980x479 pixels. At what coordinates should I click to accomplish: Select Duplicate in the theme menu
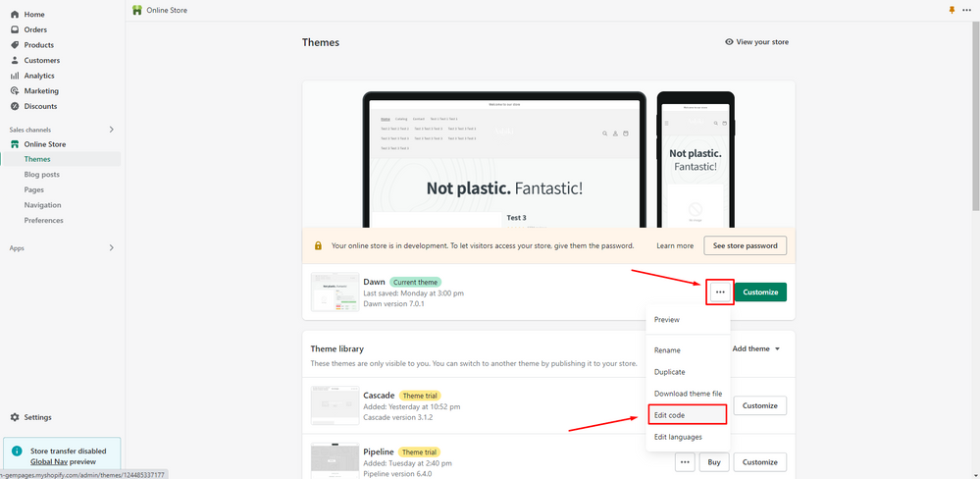pyautogui.click(x=670, y=372)
